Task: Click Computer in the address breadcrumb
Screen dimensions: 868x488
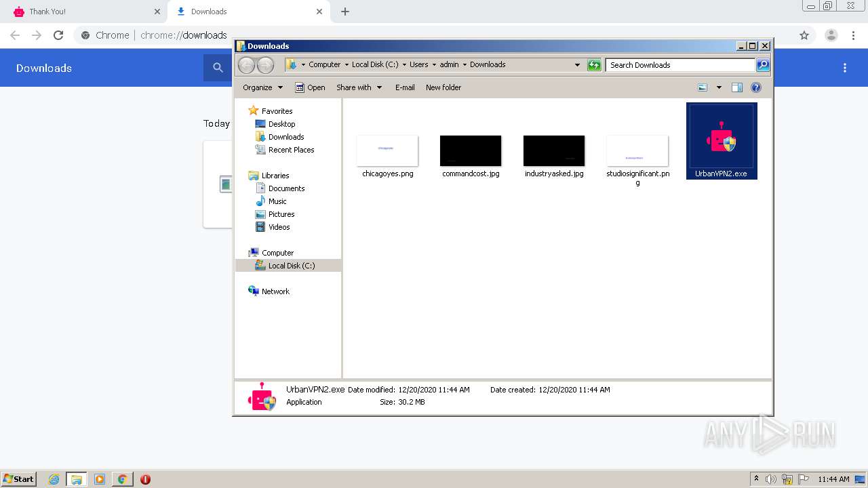Action: click(x=325, y=65)
